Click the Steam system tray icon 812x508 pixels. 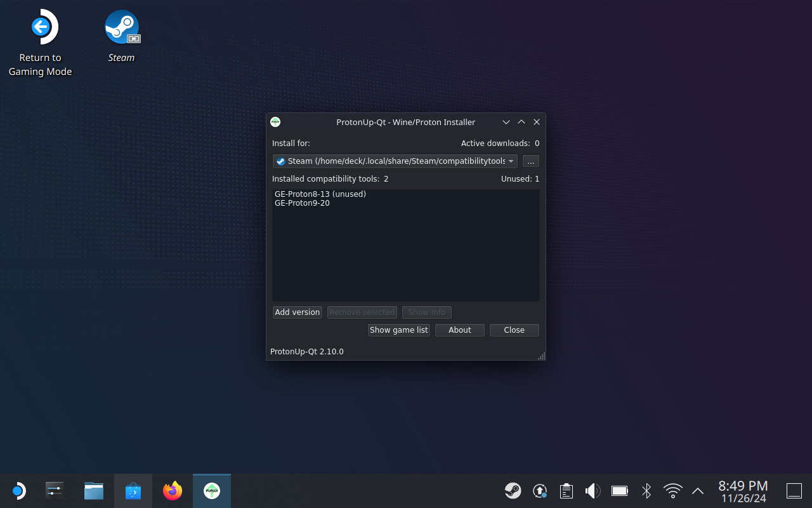513,491
